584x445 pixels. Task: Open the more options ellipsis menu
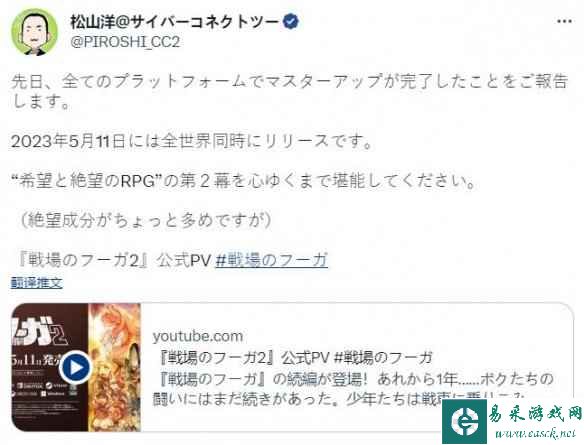pos(564,21)
